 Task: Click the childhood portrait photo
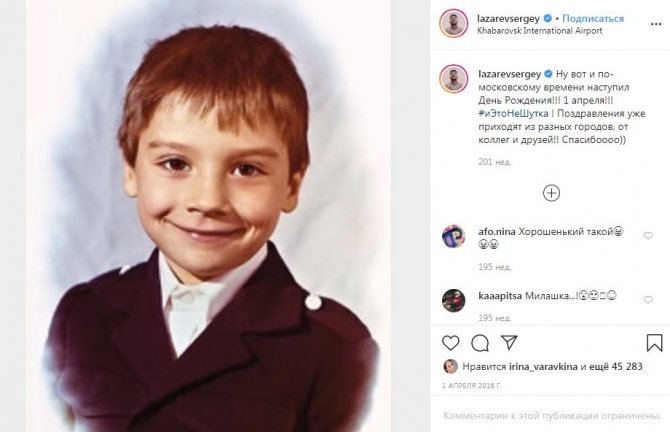(x=212, y=216)
